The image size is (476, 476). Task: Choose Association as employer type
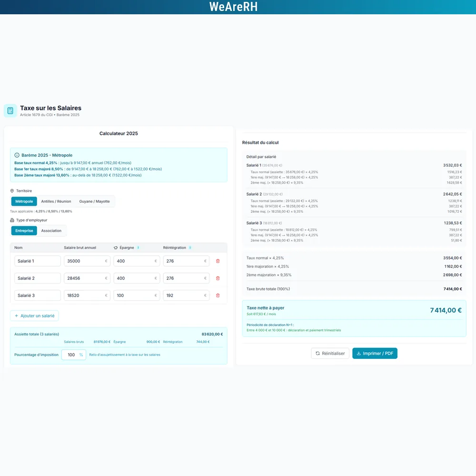click(51, 231)
